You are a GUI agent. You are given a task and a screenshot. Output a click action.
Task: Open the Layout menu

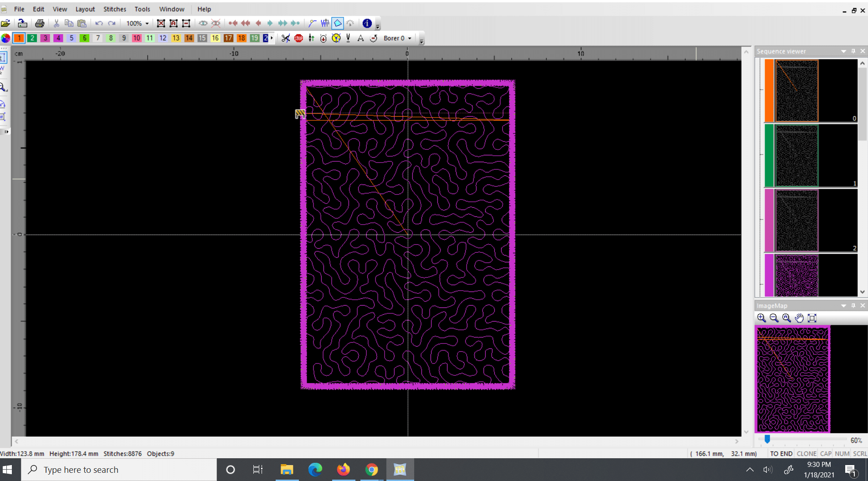(85, 9)
